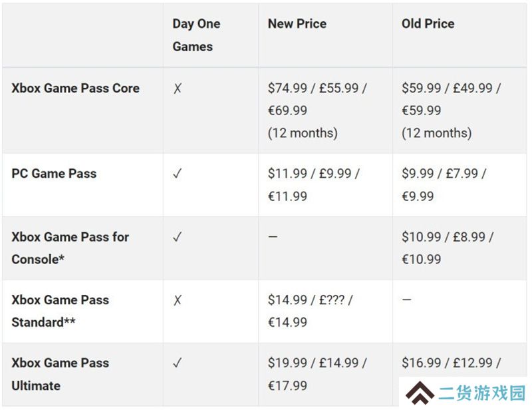This screenshot has width=532, height=410.
Task: Select the Old Price column header
Action: pos(428,23)
